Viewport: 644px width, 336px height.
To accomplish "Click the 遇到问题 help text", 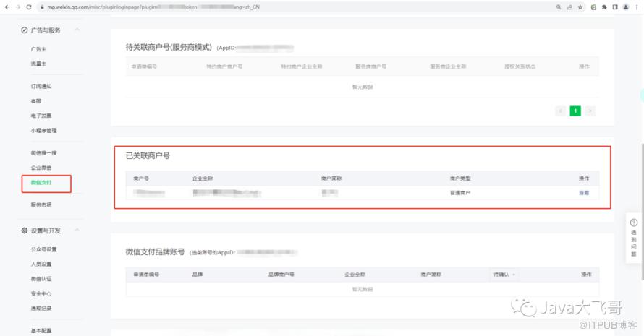I will (634, 243).
